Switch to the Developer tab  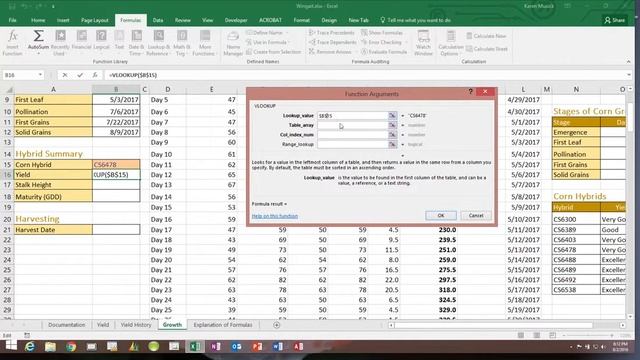(236, 20)
